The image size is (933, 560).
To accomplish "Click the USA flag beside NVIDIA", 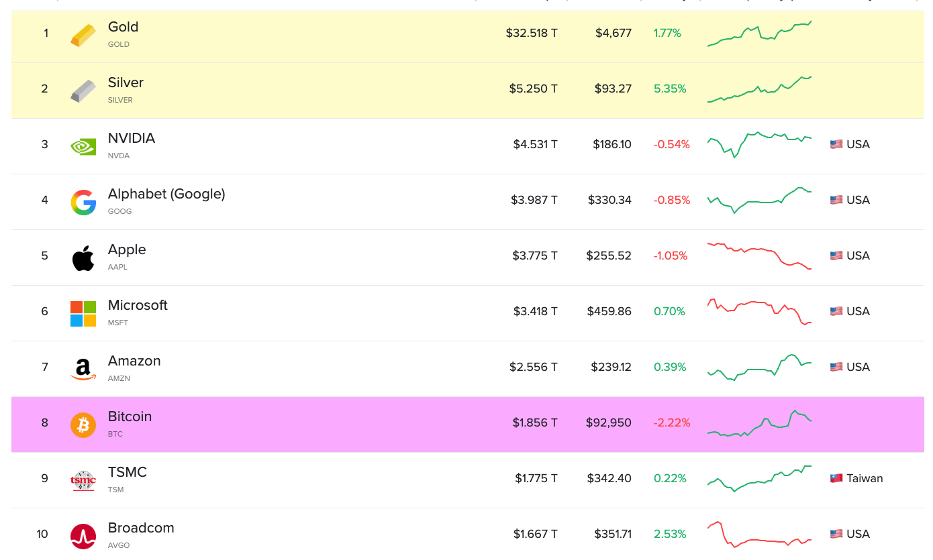I will 836,143.
